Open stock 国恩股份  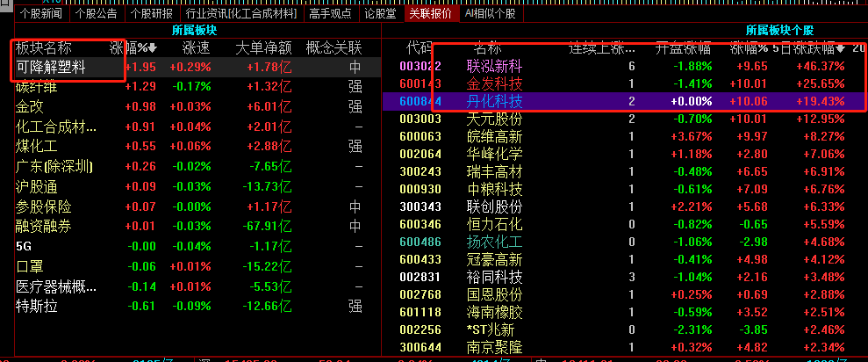[494, 295]
